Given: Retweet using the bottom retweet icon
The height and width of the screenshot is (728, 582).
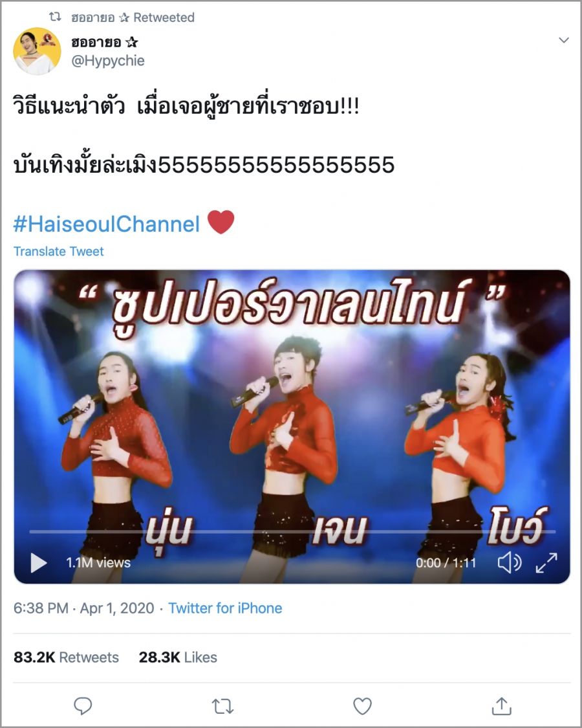Looking at the screenshot, I should pos(222,706).
